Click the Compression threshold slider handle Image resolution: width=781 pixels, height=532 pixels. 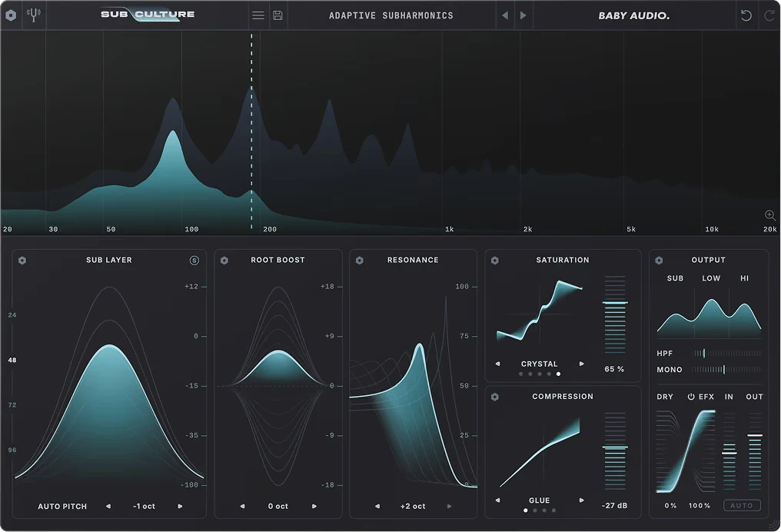pyautogui.click(x=615, y=447)
